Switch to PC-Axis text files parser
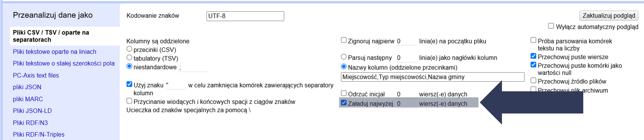This screenshot has width=644, height=140. click(x=36, y=75)
